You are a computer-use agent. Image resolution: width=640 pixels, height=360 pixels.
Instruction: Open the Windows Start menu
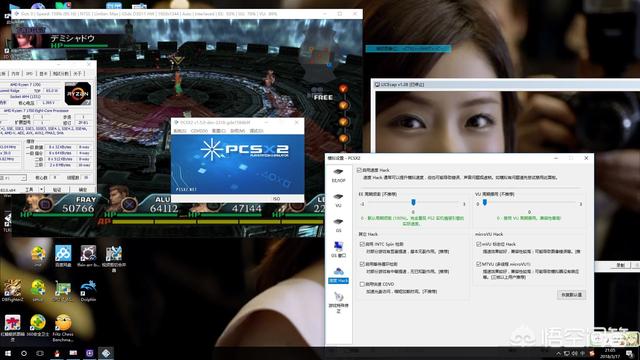8,353
